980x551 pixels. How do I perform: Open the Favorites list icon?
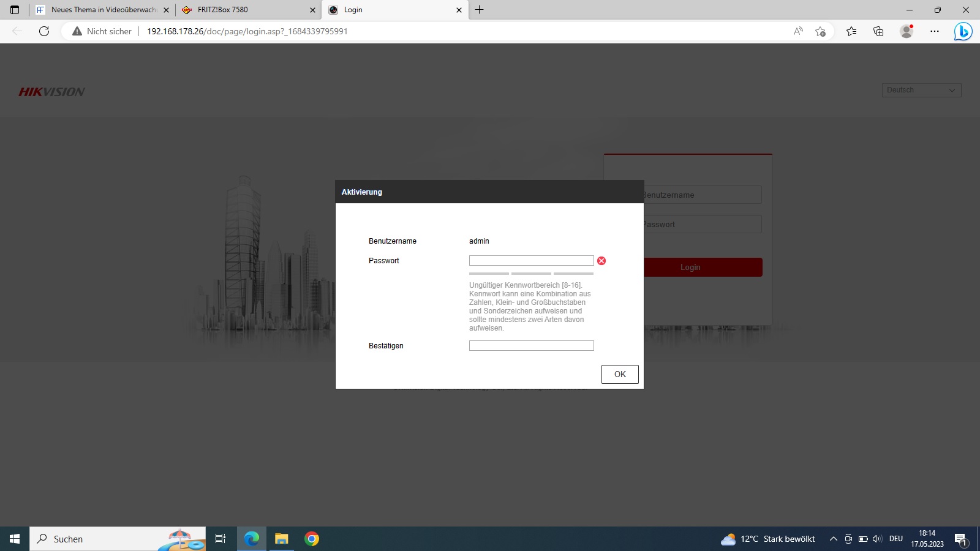click(x=851, y=31)
